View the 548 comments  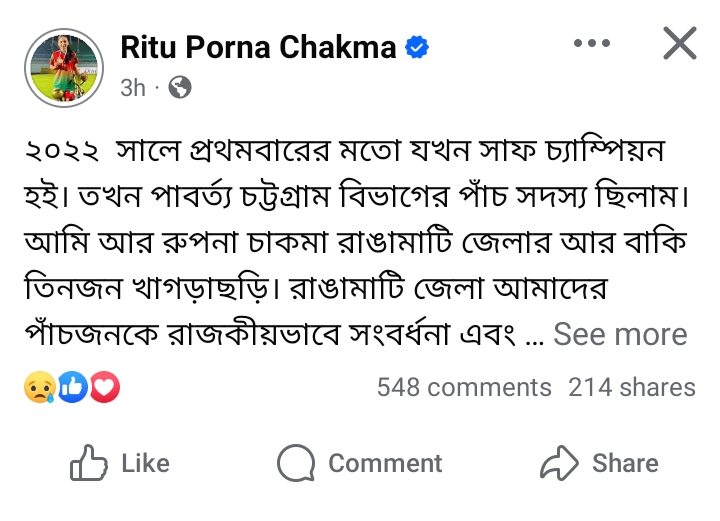464,387
